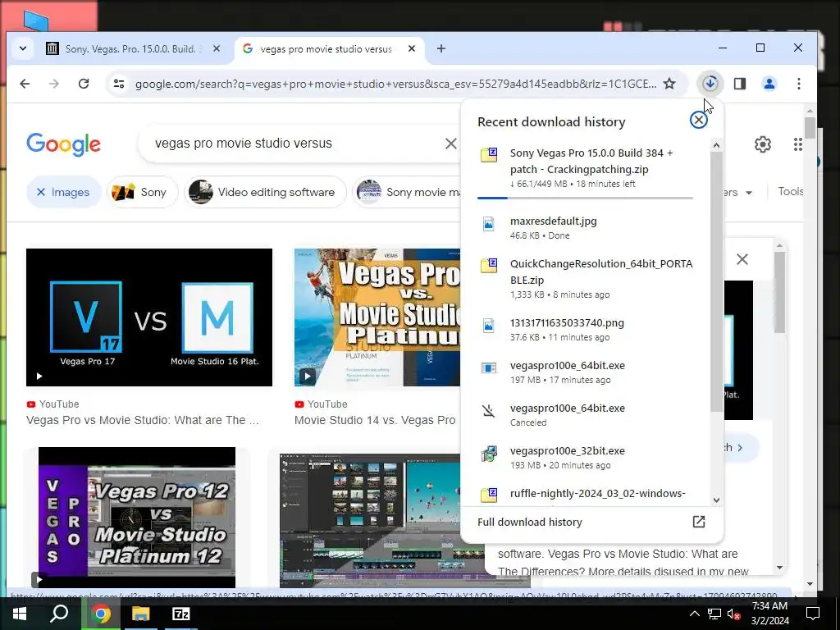Open the Tools option
This screenshot has width=840, height=630.
tap(791, 191)
